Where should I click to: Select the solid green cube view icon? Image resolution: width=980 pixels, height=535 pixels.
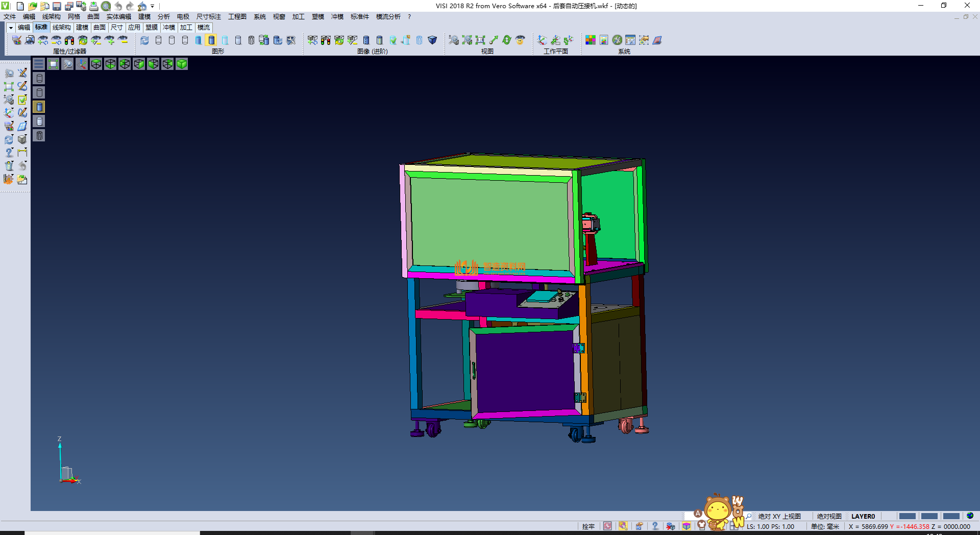[182, 64]
